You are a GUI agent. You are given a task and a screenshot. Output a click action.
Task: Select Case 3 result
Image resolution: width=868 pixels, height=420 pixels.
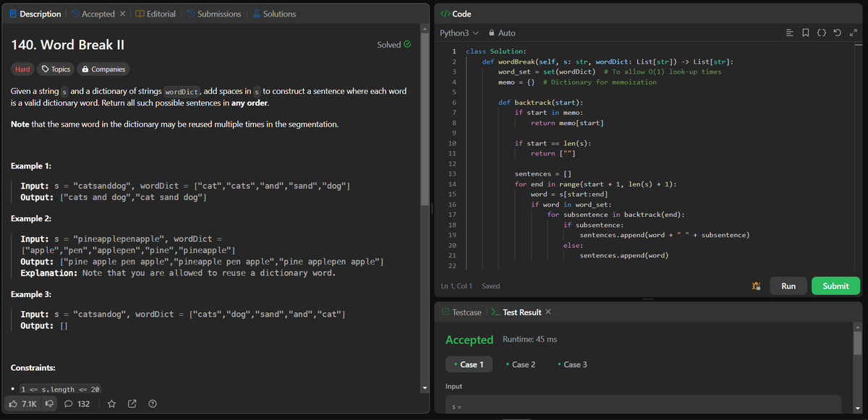point(572,364)
